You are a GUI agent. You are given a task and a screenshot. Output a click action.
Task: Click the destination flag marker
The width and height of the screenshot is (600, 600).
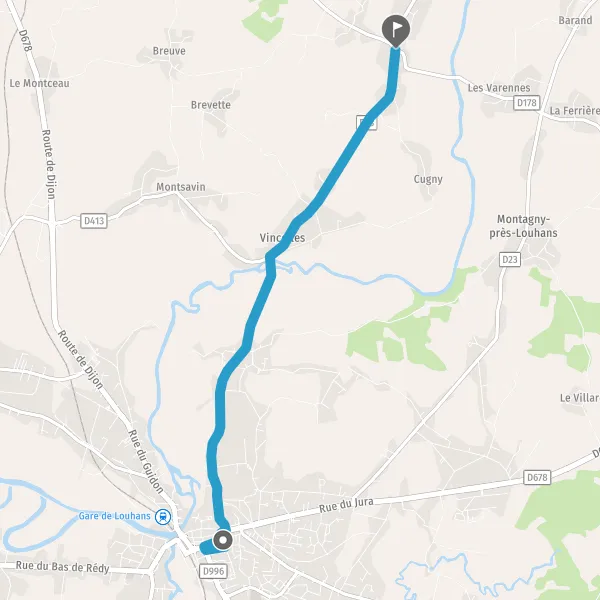tap(396, 31)
